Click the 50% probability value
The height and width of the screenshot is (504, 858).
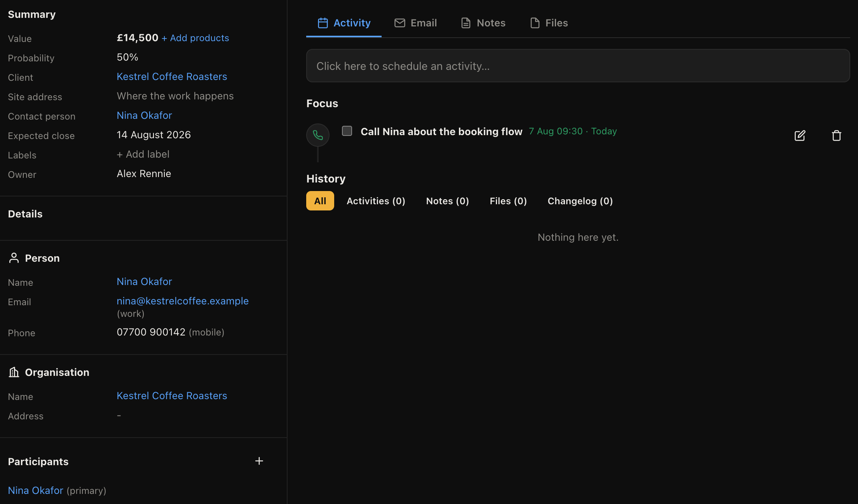[x=127, y=57]
